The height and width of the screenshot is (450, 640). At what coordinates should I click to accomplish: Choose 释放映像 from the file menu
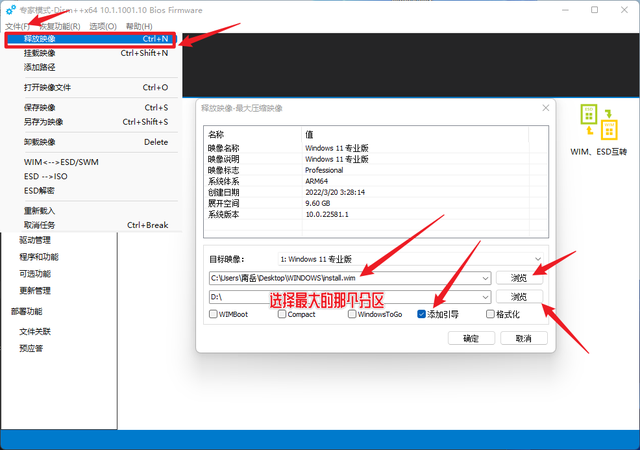[x=91, y=39]
